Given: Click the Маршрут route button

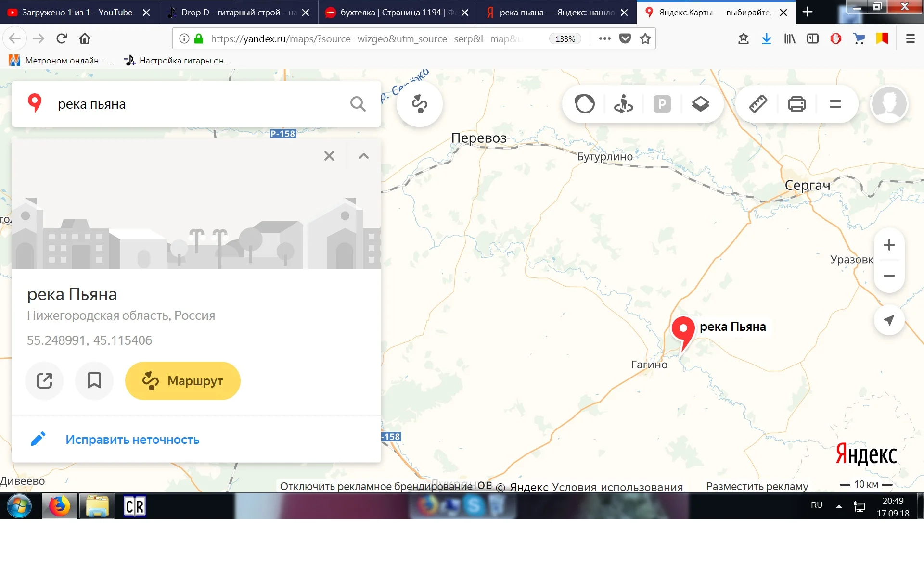Looking at the screenshot, I should pyautogui.click(x=182, y=380).
